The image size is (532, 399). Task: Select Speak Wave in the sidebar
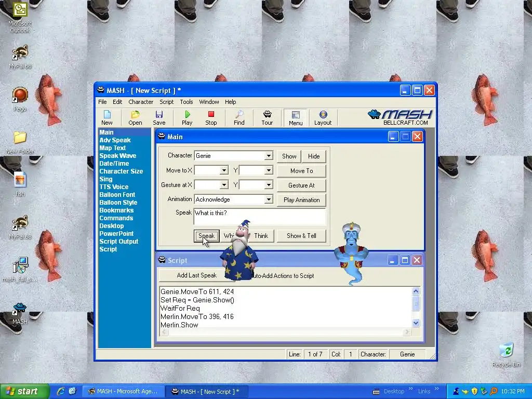[x=118, y=156]
